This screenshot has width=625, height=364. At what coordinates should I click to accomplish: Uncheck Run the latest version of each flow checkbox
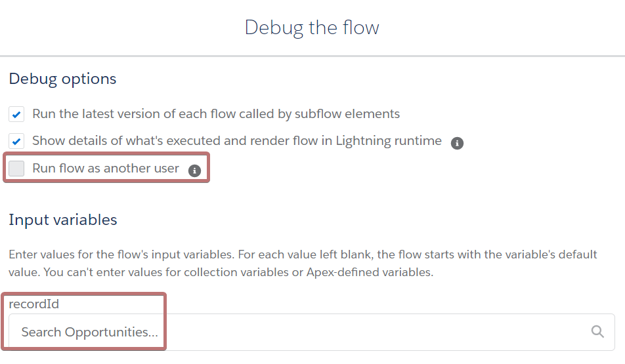coord(16,114)
